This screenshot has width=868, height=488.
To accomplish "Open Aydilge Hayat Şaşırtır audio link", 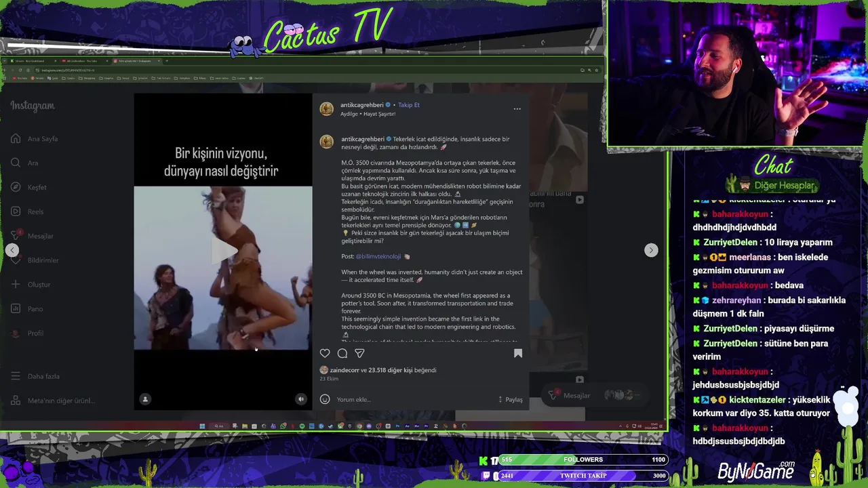I will pos(368,114).
